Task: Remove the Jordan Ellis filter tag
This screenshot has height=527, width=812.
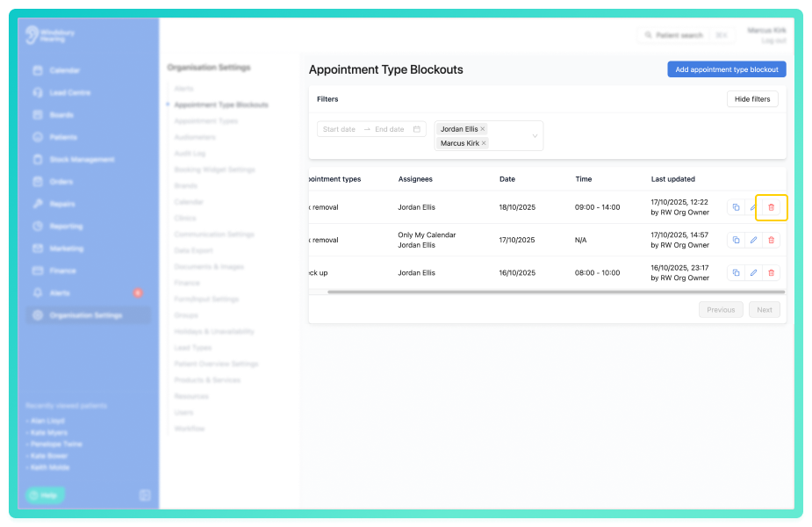Action: (x=483, y=128)
